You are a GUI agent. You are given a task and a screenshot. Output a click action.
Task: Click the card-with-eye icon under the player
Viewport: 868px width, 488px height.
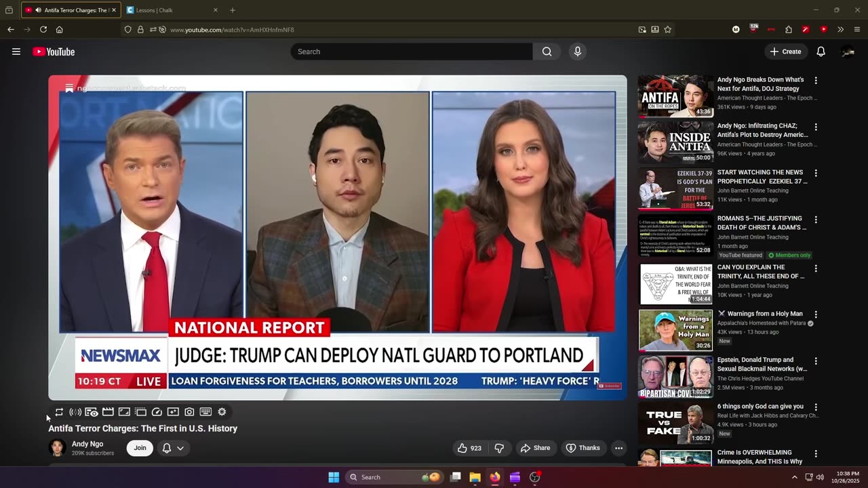[92, 411]
